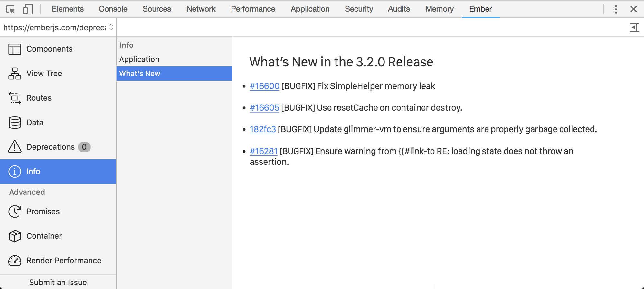Click the Promises clock icon
The image size is (644, 289).
(x=15, y=212)
